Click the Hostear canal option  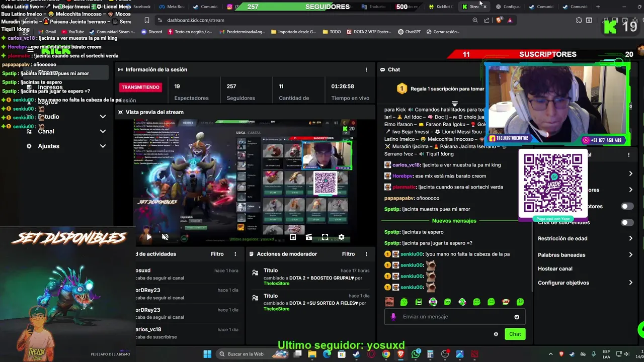tap(555, 269)
